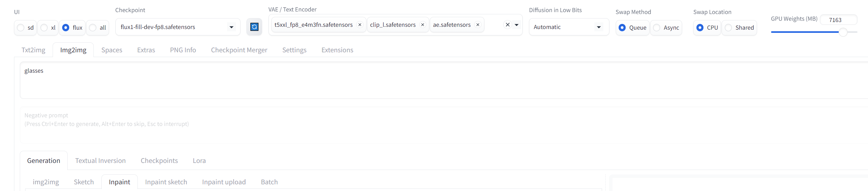This screenshot has height=191, width=868.
Task: Clear all VAE / Text Encoder selections
Action: click(507, 25)
